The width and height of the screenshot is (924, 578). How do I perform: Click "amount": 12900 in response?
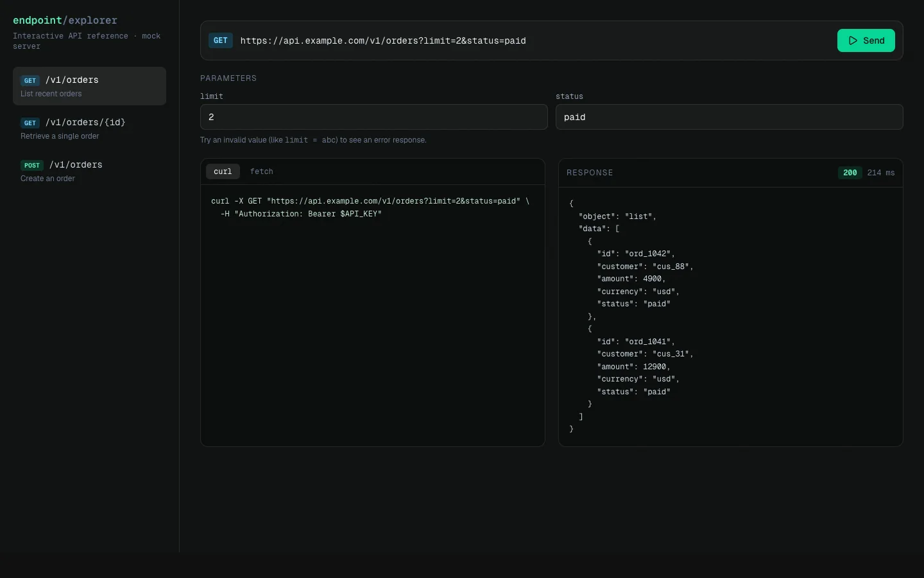pos(633,367)
